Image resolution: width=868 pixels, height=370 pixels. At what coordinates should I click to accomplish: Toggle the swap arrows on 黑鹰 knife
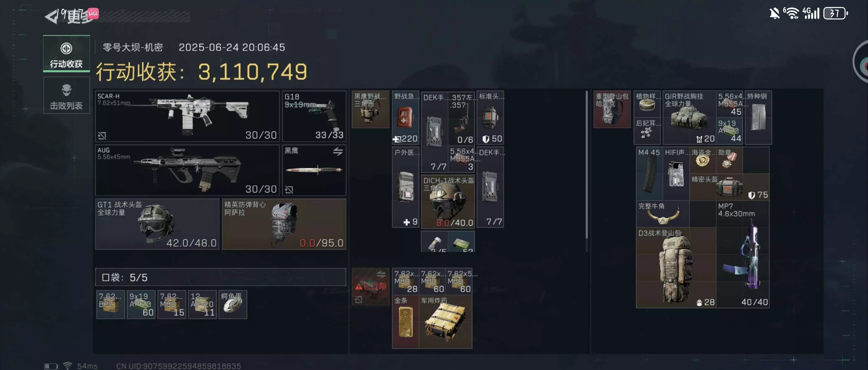(338, 151)
